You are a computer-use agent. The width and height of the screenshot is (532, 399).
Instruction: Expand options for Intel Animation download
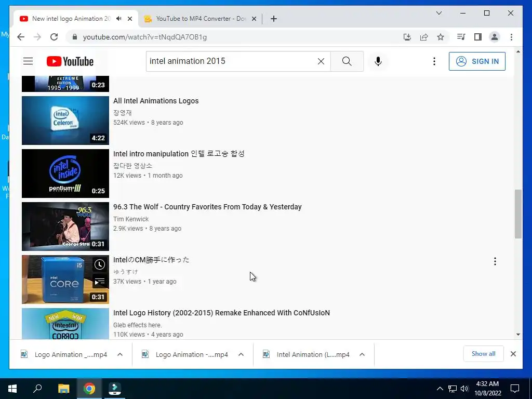click(x=362, y=354)
